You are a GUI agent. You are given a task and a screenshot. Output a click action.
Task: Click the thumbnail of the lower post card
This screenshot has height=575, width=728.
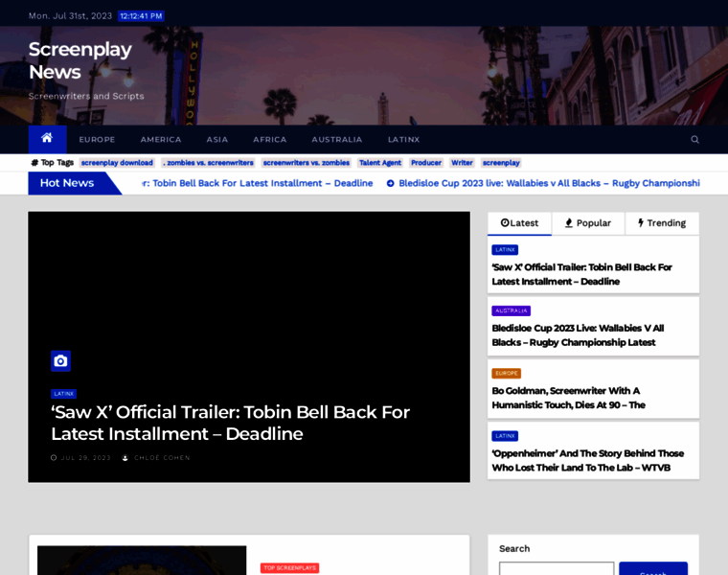pyautogui.click(x=142, y=561)
